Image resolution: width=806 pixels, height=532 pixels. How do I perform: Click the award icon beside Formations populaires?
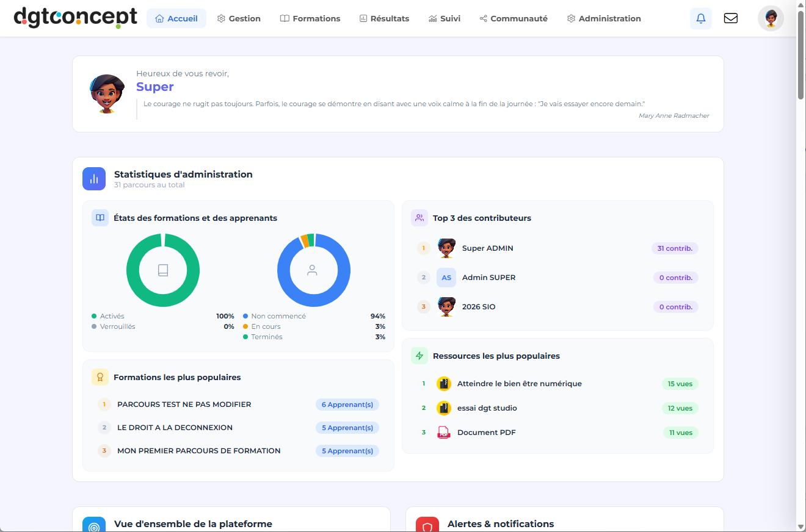click(x=100, y=377)
